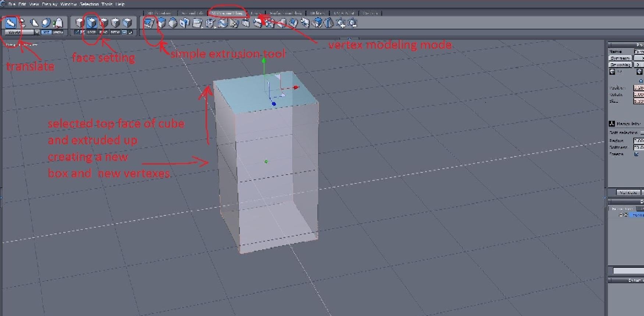Screen dimensions: 644x316
Task: Switch to the Utilities tab
Action: 317,13
